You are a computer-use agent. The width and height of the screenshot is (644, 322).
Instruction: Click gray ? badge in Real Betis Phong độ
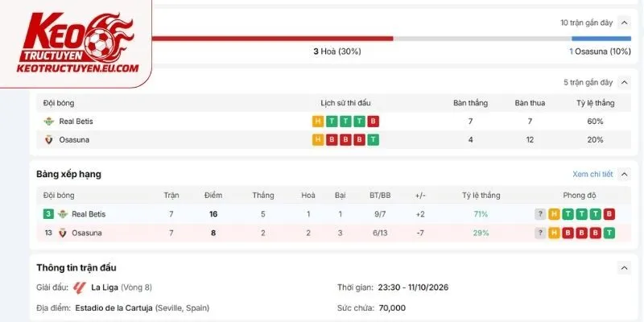(x=540, y=214)
